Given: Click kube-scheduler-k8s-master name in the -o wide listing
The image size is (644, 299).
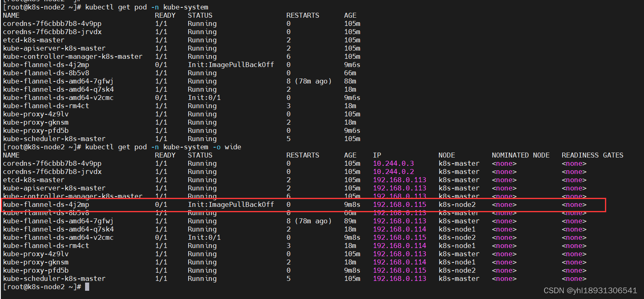Looking at the screenshot, I should pos(54,278).
